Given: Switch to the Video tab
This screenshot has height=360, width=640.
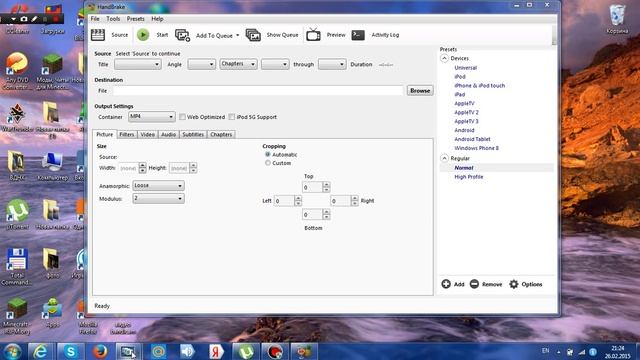Looking at the screenshot, I should [148, 134].
